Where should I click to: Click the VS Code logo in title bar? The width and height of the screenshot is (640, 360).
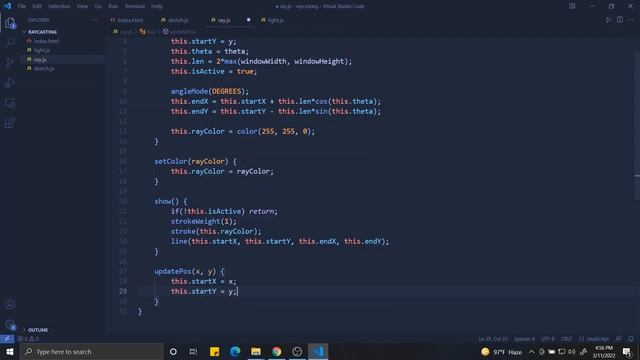pyautogui.click(x=7, y=6)
